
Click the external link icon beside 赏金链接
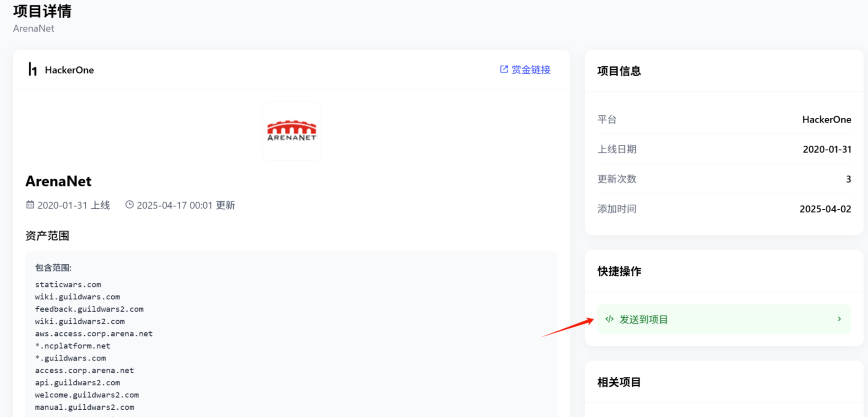coord(504,69)
